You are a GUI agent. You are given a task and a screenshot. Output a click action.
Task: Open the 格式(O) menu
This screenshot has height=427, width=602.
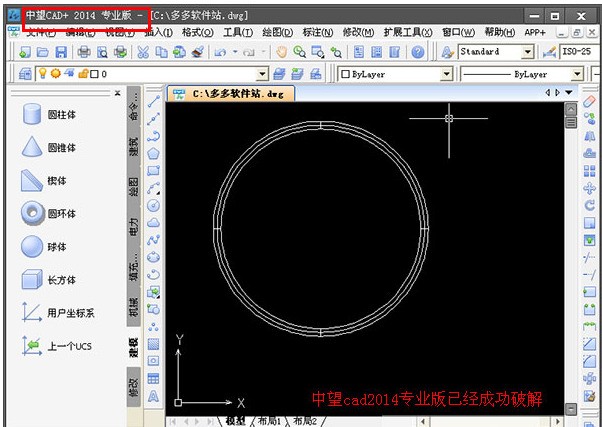tap(198, 32)
